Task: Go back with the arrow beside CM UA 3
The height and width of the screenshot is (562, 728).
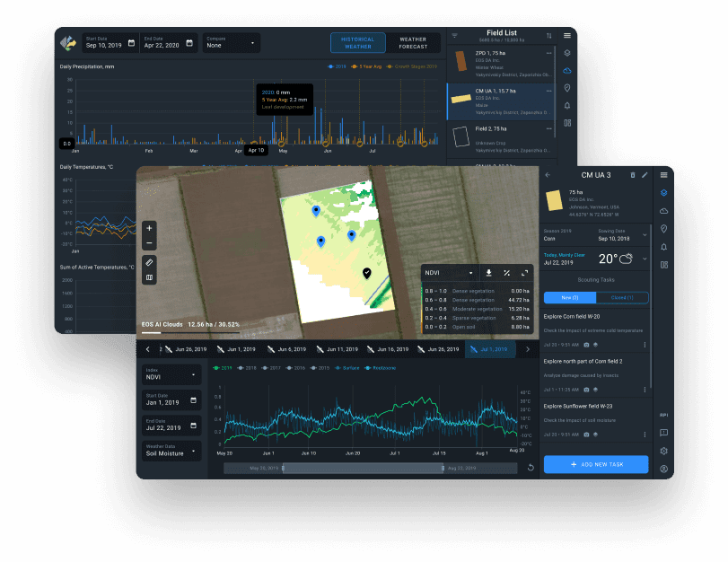Action: coord(548,175)
